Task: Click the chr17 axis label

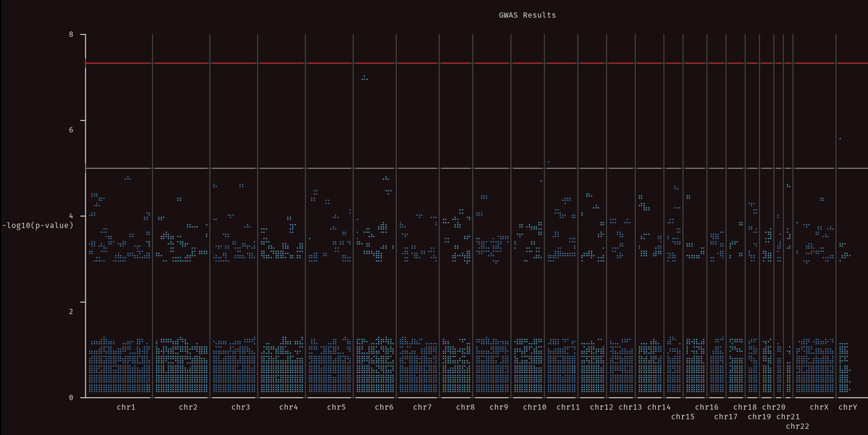Action: click(x=725, y=417)
